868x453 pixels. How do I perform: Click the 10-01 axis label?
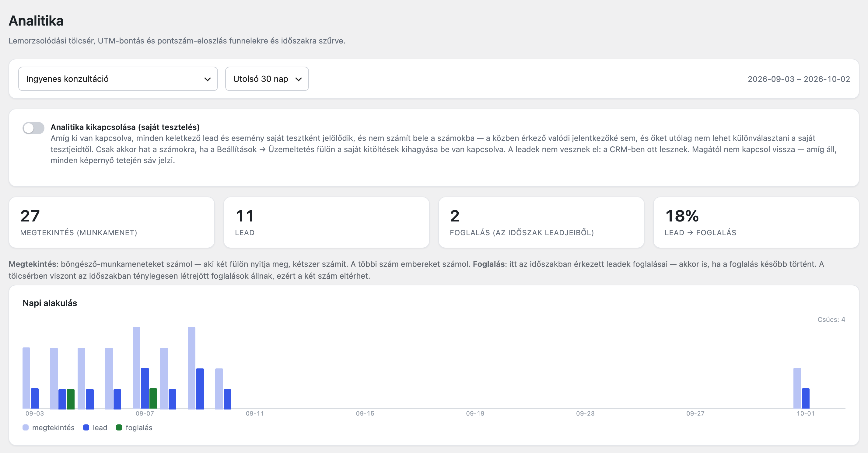805,413
